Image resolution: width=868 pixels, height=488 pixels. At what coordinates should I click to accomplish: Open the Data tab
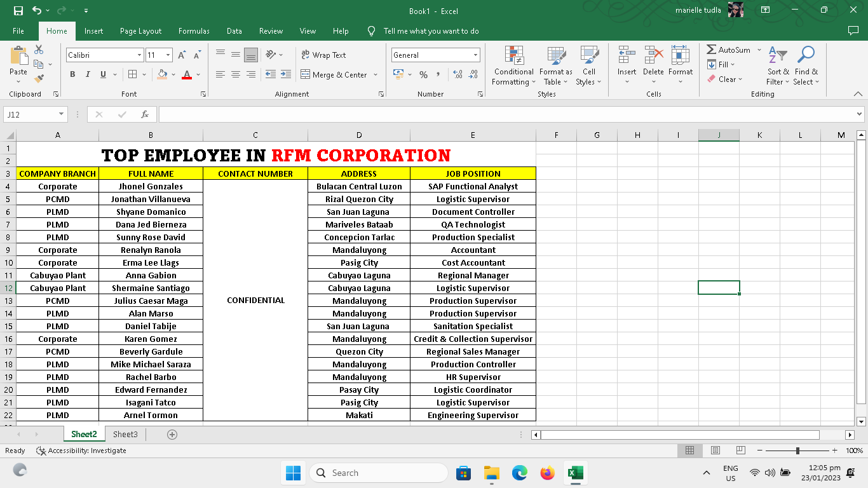234,31
